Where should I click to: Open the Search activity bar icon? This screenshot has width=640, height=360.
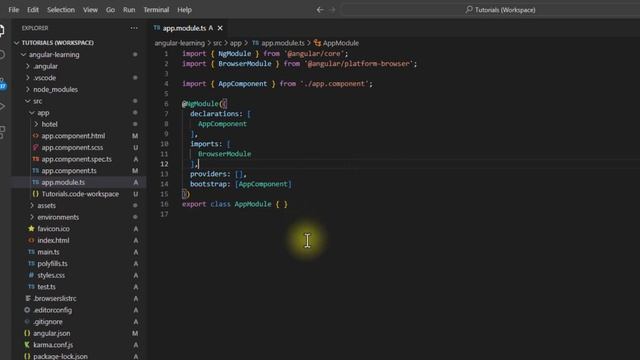click(2, 55)
